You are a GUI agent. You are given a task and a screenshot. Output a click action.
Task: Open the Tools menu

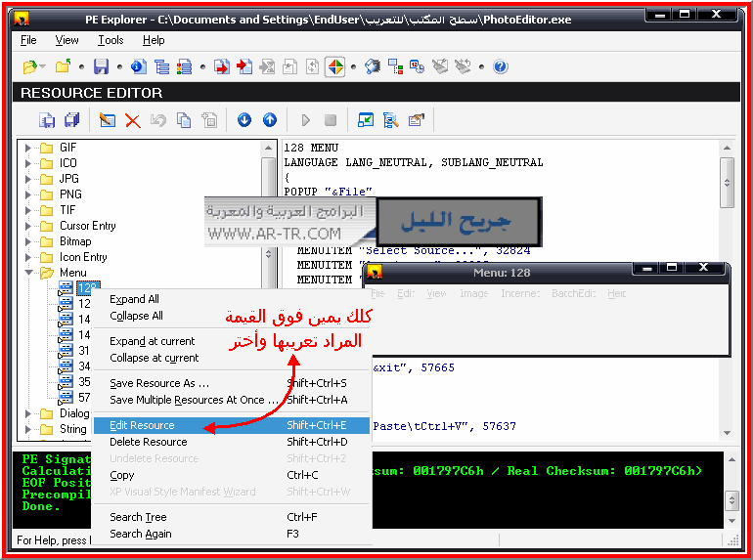pyautogui.click(x=111, y=40)
